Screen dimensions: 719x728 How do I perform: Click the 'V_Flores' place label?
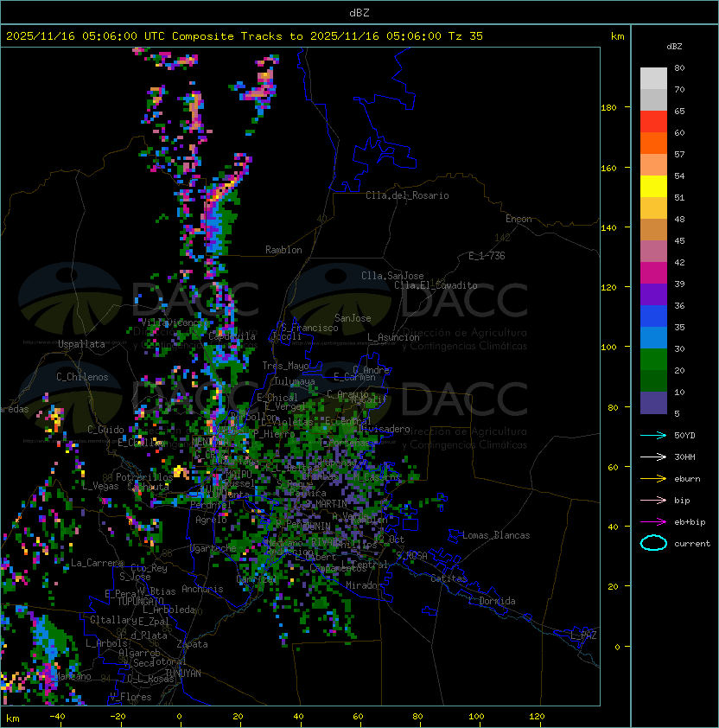pos(130,697)
